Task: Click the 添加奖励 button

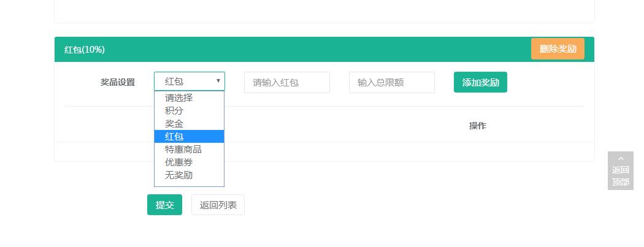Action: [x=480, y=82]
